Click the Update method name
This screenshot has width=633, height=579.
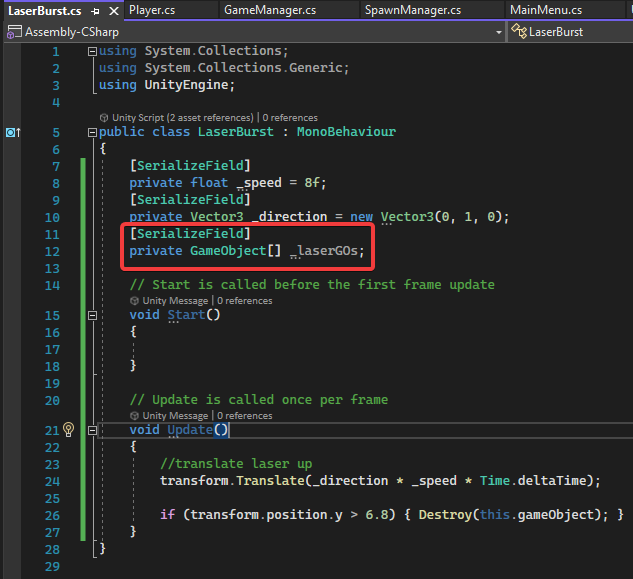[190, 430]
